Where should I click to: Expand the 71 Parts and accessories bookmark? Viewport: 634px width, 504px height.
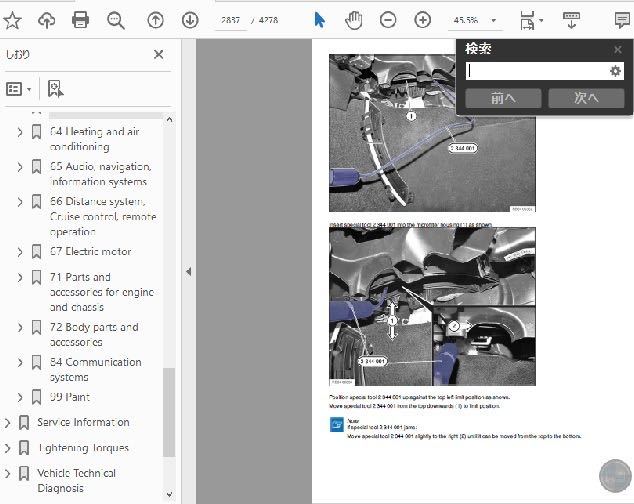coord(19,277)
